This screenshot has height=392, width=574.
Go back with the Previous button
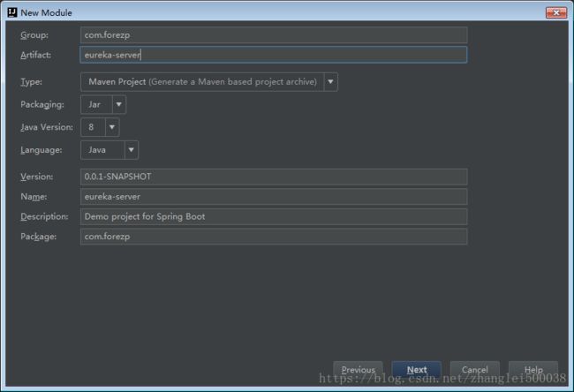tap(358, 370)
